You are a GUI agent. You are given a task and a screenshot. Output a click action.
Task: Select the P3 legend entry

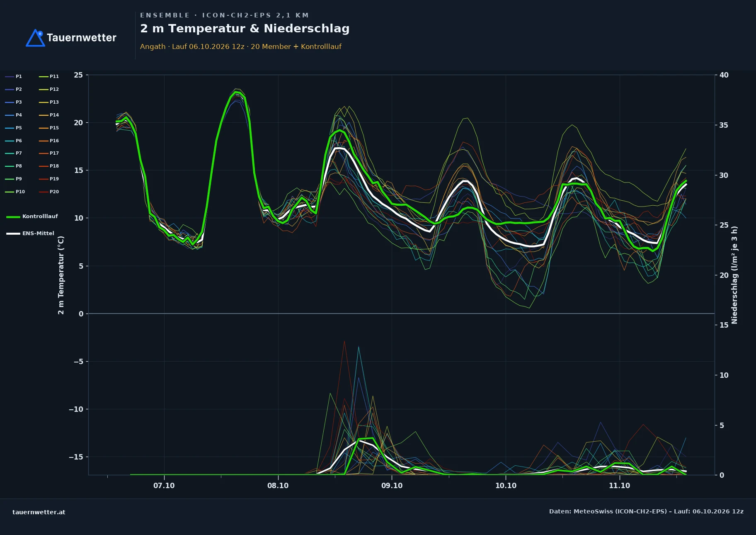(x=13, y=102)
